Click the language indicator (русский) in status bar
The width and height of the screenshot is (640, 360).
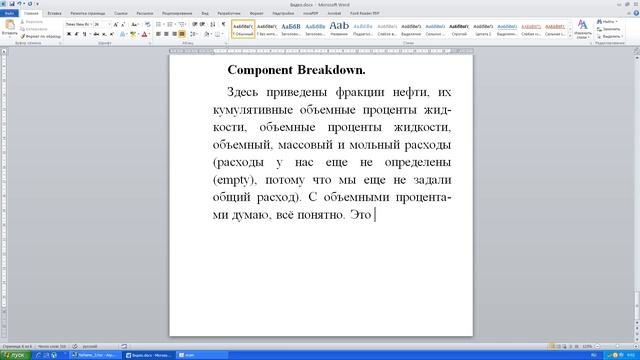tap(90, 346)
